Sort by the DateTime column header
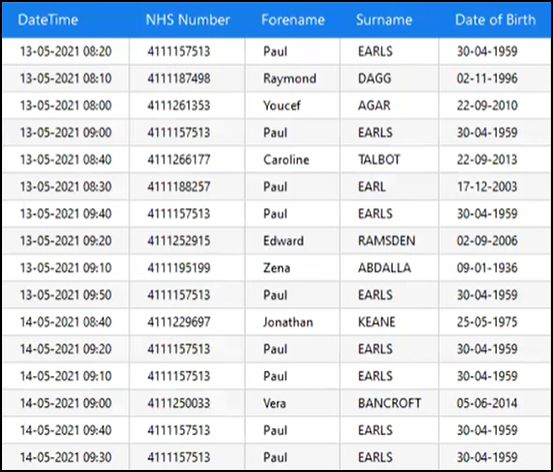Screen dimensions: 553x472 [x=48, y=20]
